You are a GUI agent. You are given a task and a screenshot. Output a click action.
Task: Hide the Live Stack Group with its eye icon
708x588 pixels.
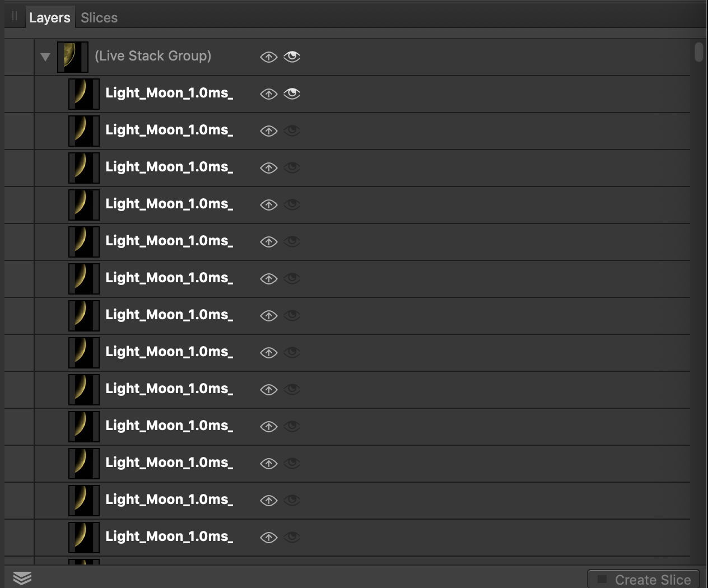coord(292,57)
